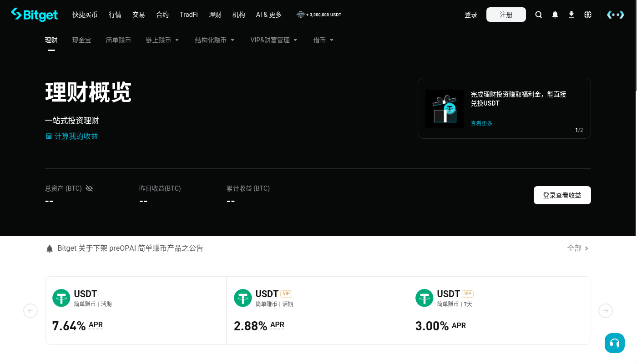Open 行情 top menu
Image resolution: width=637 pixels, height=364 pixels.
point(115,15)
